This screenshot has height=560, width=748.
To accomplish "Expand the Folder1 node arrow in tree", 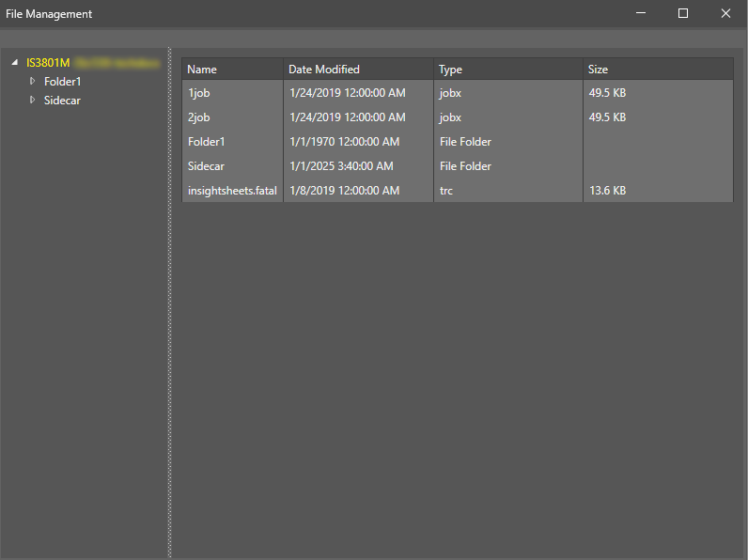I will (33, 82).
